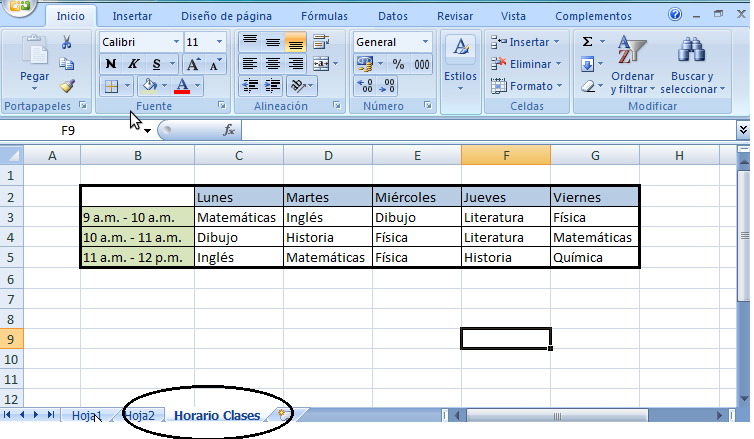Toggle italic formatting (K)
The image size is (754, 439).
pyautogui.click(x=134, y=64)
